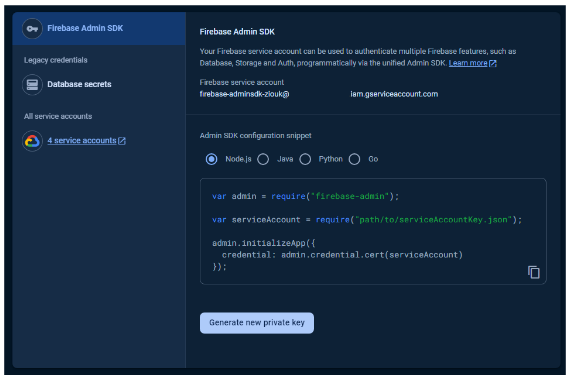The width and height of the screenshot is (568, 377).
Task: Click the var admin require code line
Action: click(x=305, y=196)
